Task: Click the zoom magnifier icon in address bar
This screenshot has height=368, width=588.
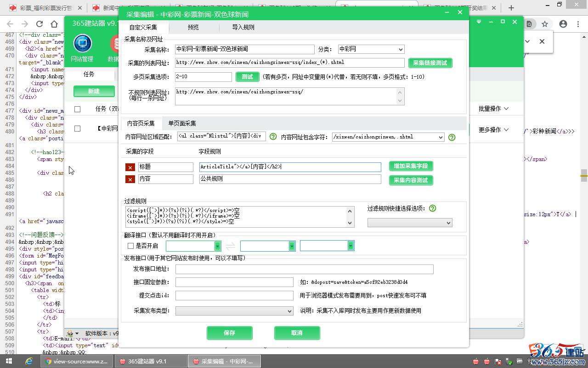Action: click(530, 24)
